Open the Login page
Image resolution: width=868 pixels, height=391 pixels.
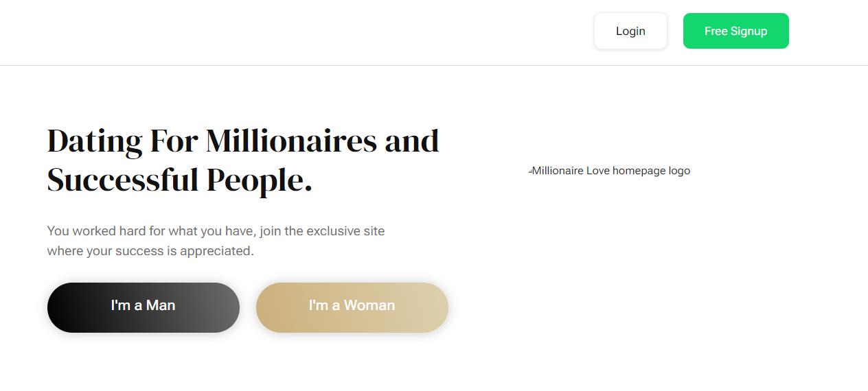(x=630, y=31)
